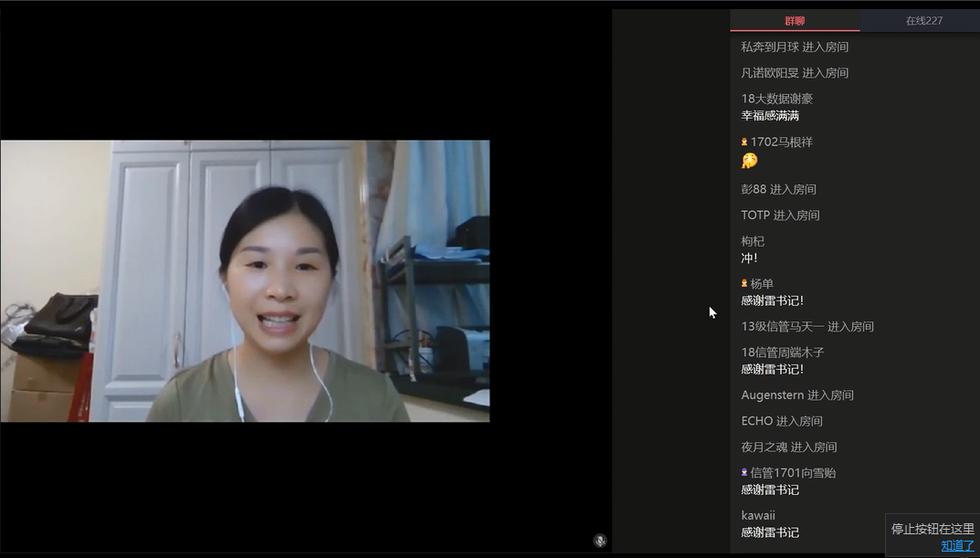Click the microphone icon below the video
Viewport: 980px width, 558px height.
(x=599, y=541)
